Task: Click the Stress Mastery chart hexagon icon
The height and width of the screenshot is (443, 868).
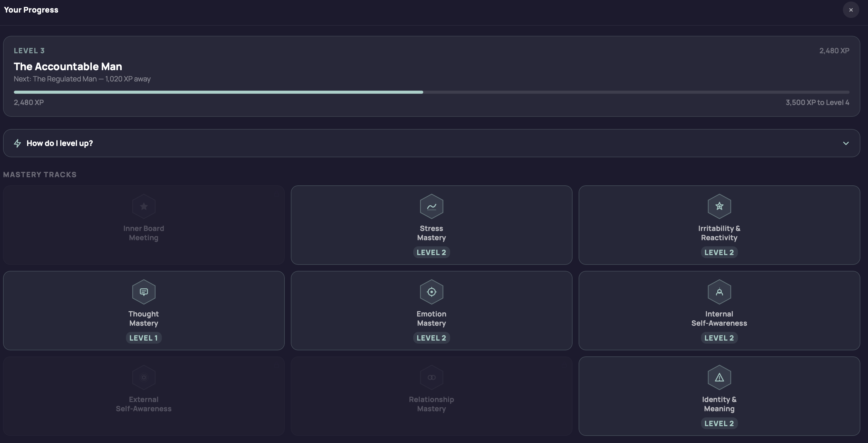Action: point(431,206)
